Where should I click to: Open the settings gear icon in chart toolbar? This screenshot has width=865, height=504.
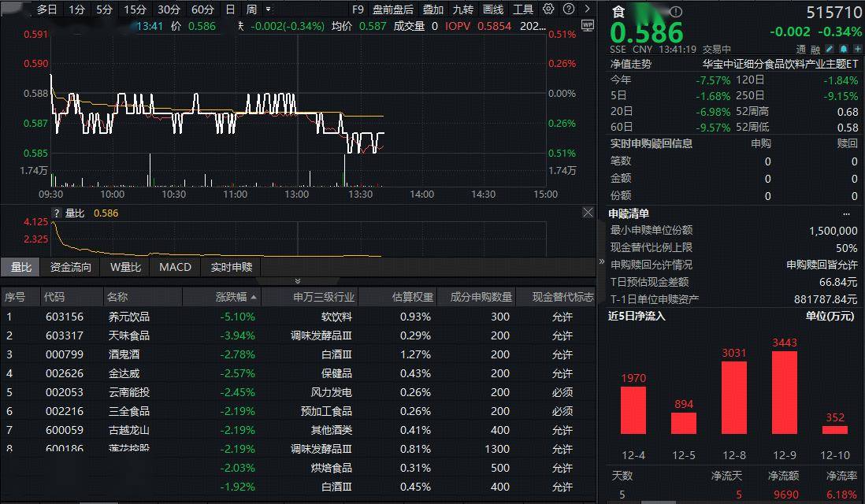pyautogui.click(x=548, y=9)
